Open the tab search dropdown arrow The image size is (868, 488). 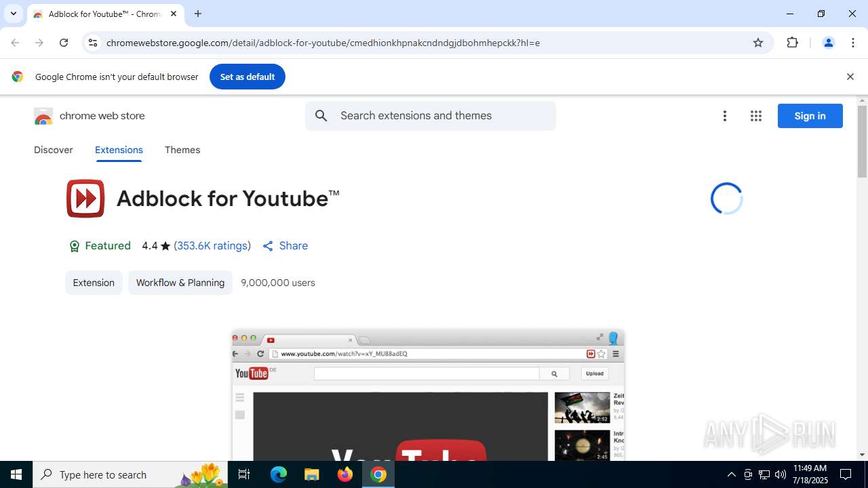(13, 14)
